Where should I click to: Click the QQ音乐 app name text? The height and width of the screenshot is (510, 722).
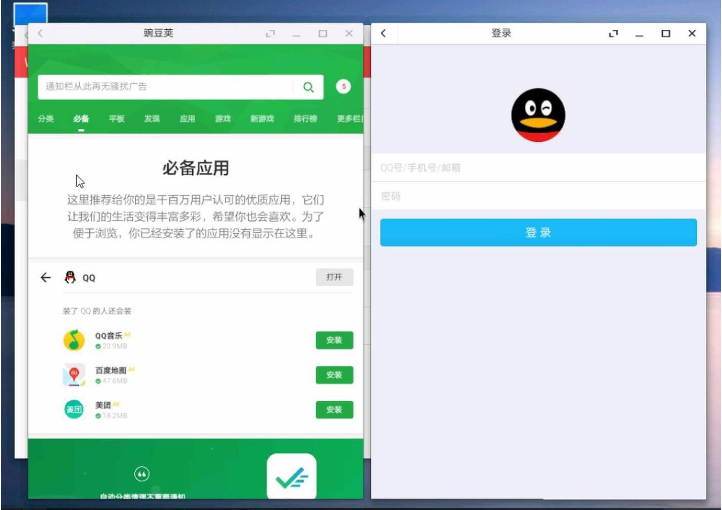(x=109, y=336)
